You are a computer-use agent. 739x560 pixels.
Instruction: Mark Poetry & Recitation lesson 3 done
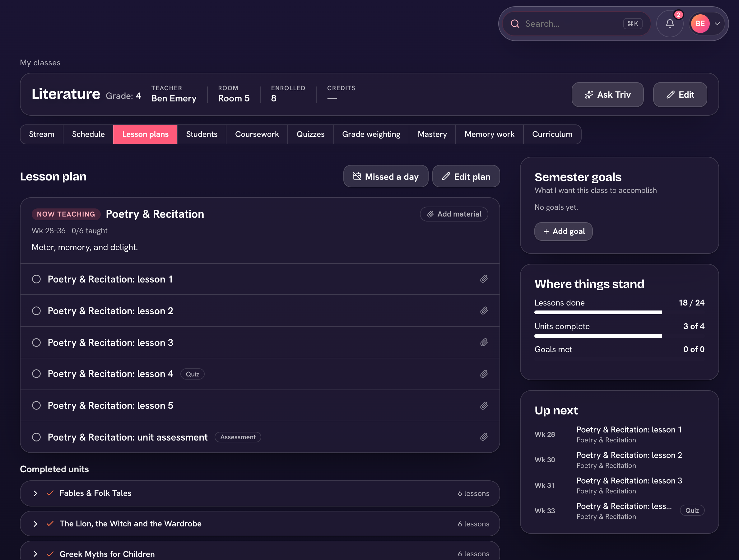pos(36,343)
